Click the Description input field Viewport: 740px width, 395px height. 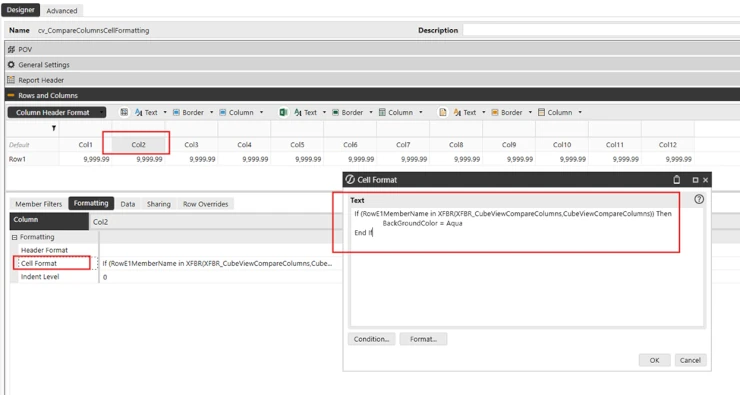(601, 30)
